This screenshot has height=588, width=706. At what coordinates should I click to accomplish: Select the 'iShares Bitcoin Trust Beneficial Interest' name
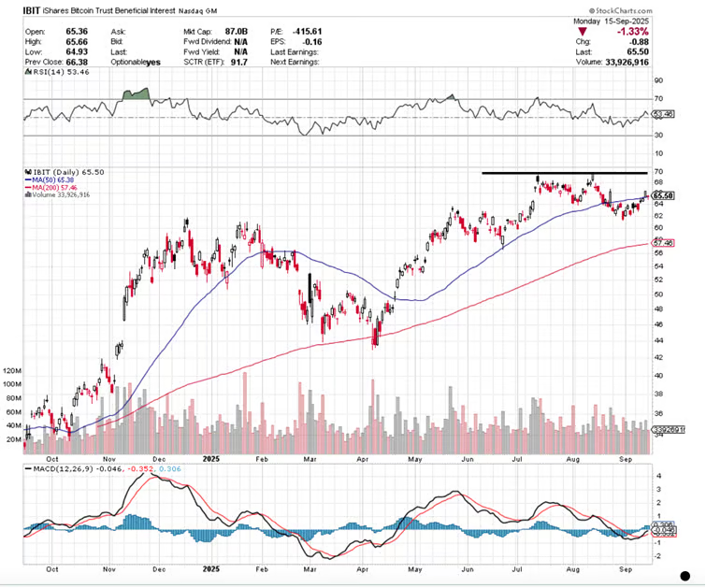click(108, 11)
